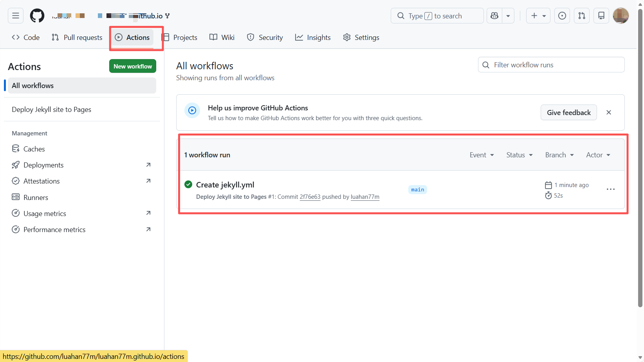Open the issues icon in header
Screen dimensions: 644x362
click(562, 16)
